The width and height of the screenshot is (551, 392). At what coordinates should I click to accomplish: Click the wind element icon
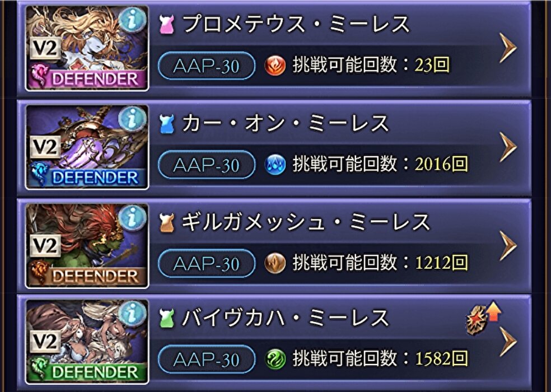275,359
